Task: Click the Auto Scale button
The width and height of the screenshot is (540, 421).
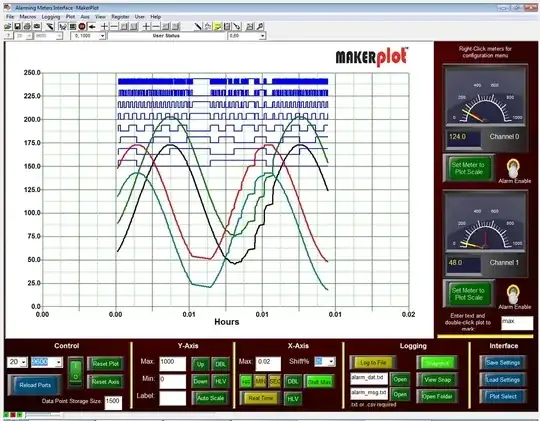Action: pos(210,398)
